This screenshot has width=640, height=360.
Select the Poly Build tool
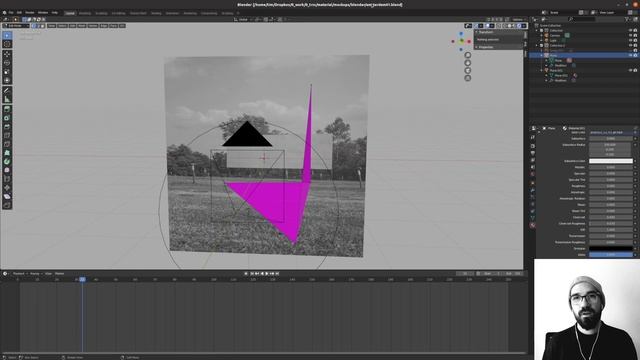pos(7,153)
